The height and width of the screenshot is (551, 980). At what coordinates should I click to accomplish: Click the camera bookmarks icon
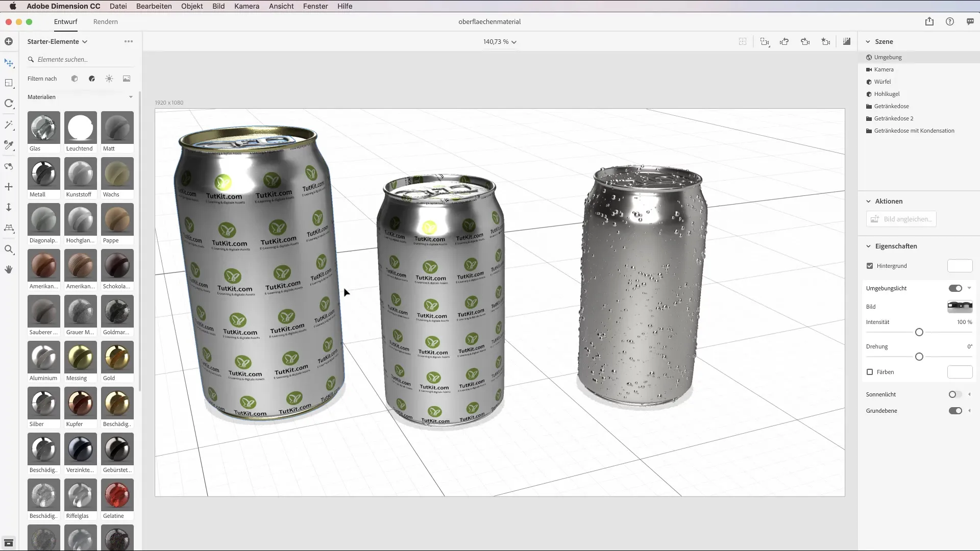click(x=826, y=41)
